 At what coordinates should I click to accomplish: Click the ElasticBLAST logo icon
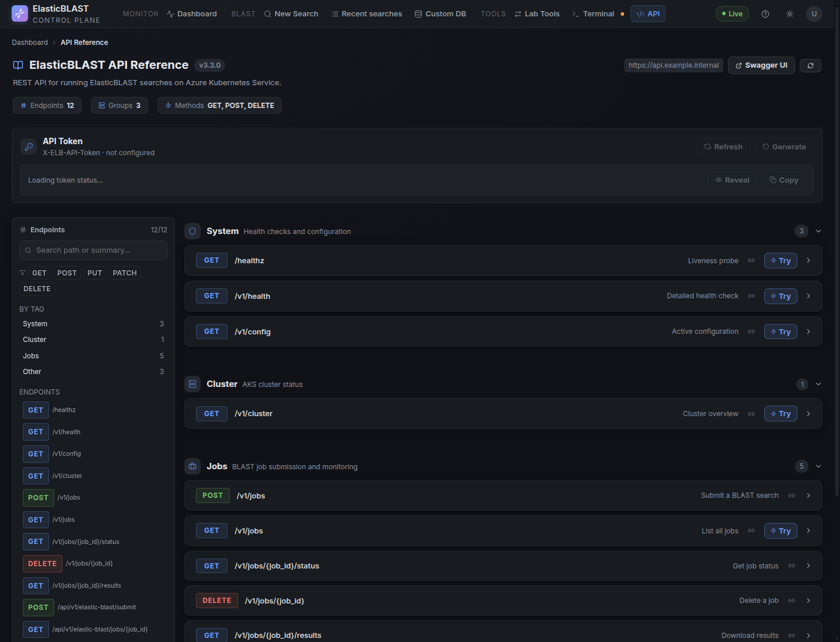20,13
